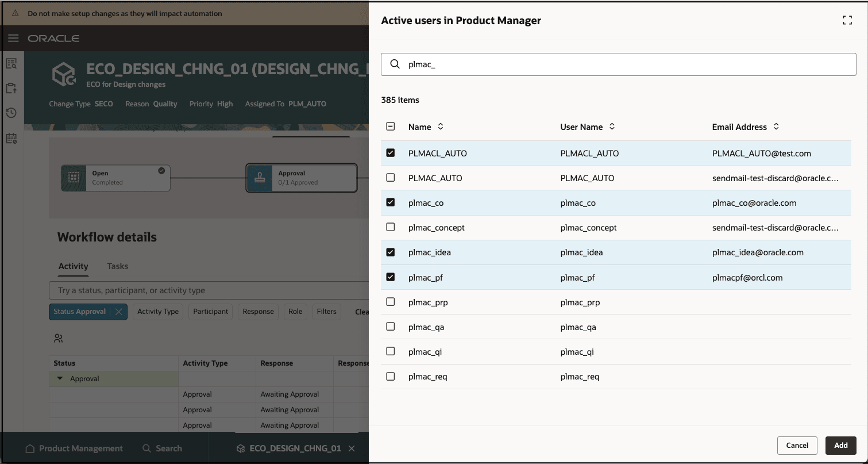The height and width of the screenshot is (464, 868).
Task: Click the warning triangle icon in banner
Action: [x=16, y=13]
